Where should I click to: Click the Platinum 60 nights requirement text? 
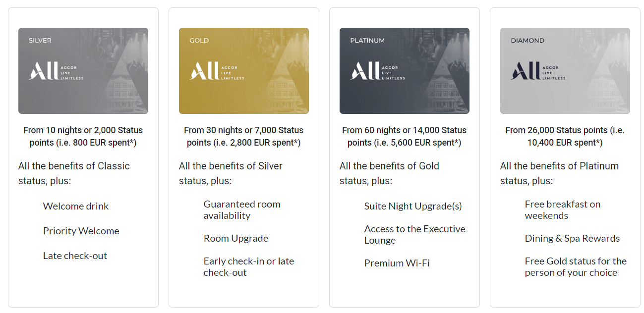pyautogui.click(x=404, y=136)
